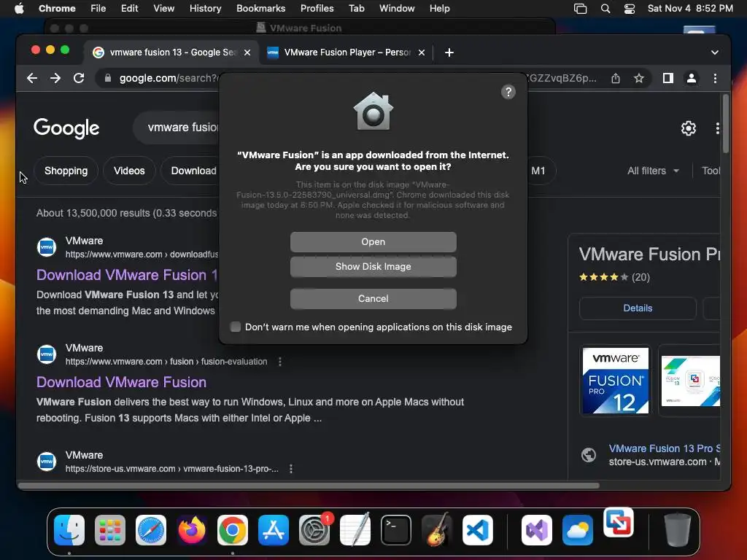Open Stage Manager icon in menu bar
This screenshot has width=747, height=560.
coord(580,9)
